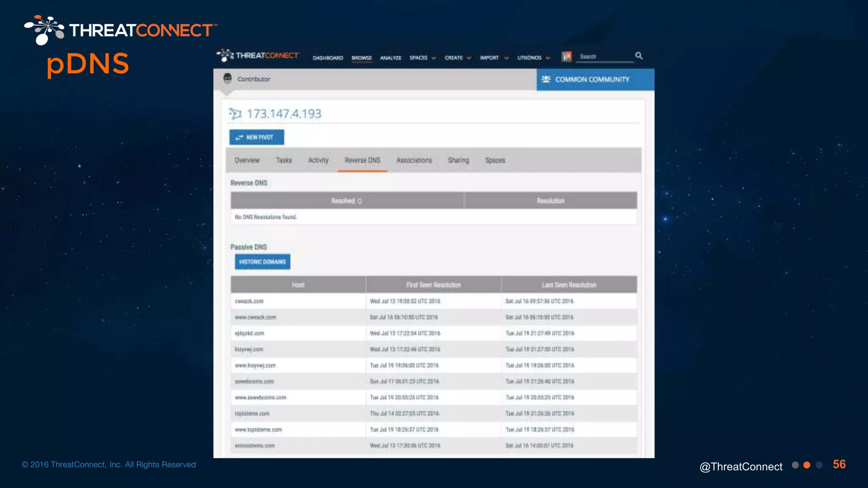
Task: Click the Last Seen Resolution column header
Action: [x=569, y=285]
